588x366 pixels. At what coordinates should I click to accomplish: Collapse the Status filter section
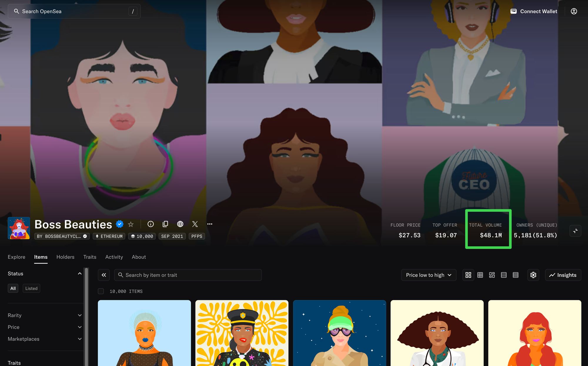point(80,274)
